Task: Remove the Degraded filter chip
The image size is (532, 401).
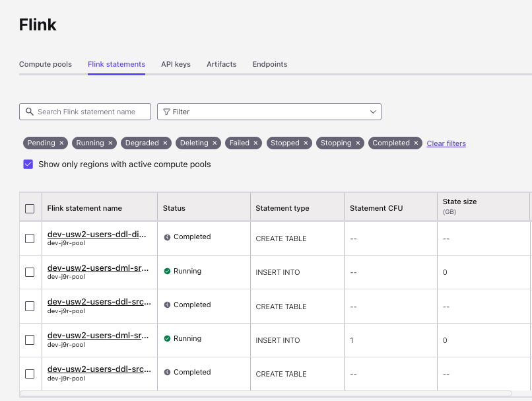Action: click(165, 143)
